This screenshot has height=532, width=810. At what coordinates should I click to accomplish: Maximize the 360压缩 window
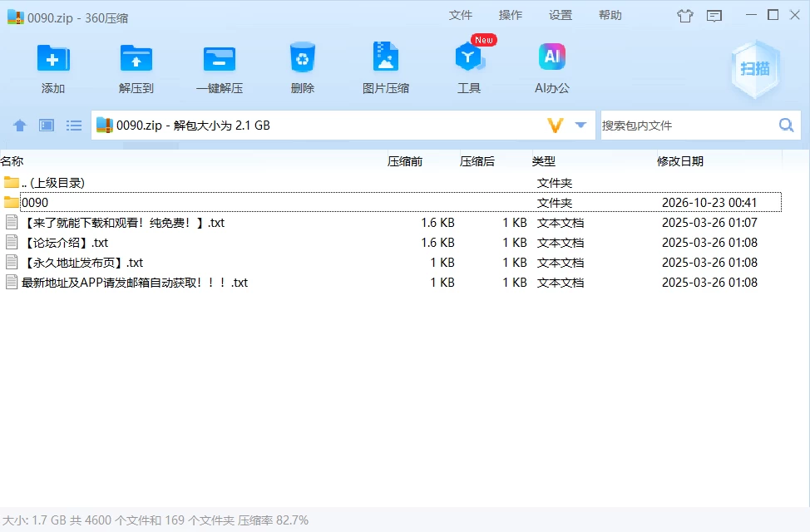pyautogui.click(x=773, y=15)
